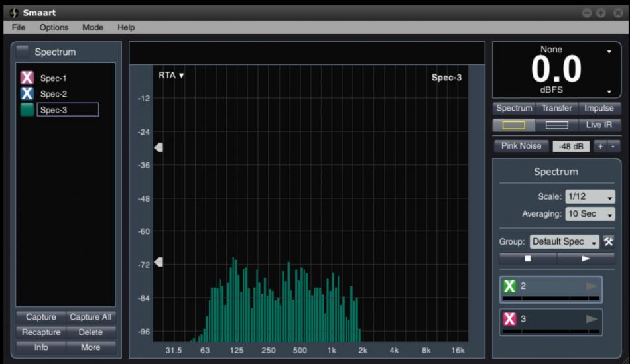
Task: Close the Smaart window
Action: coord(618,13)
